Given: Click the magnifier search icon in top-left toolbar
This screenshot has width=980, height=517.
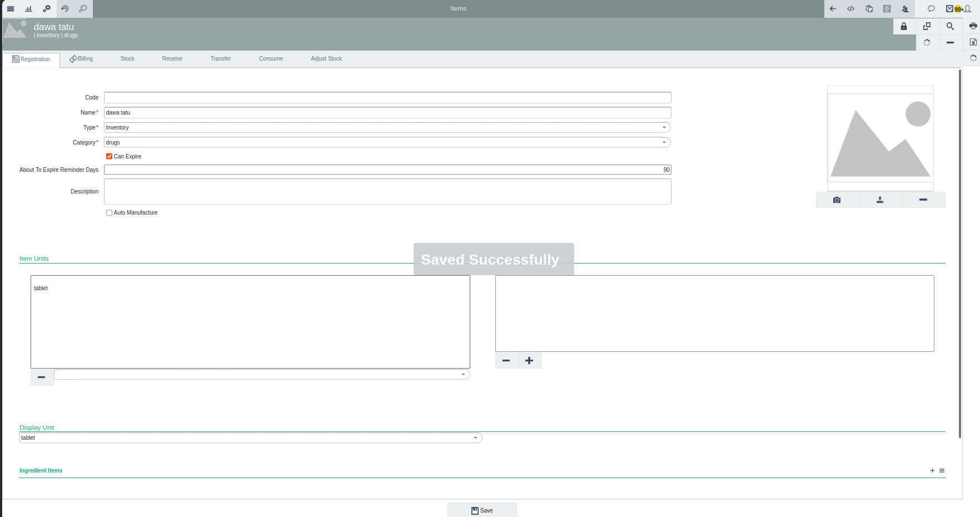Looking at the screenshot, I should point(83,9).
